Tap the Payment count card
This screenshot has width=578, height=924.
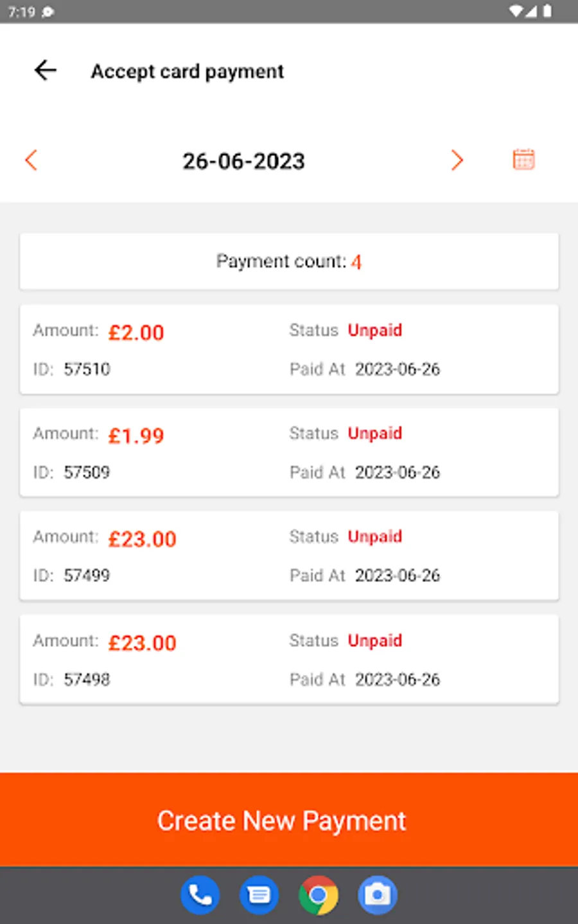[289, 261]
